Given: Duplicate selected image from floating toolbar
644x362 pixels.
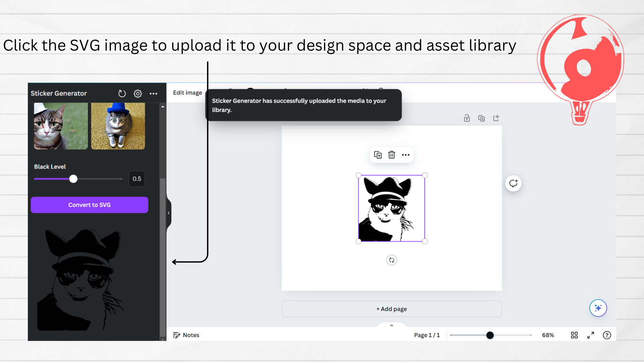Looking at the screenshot, I should point(378,155).
